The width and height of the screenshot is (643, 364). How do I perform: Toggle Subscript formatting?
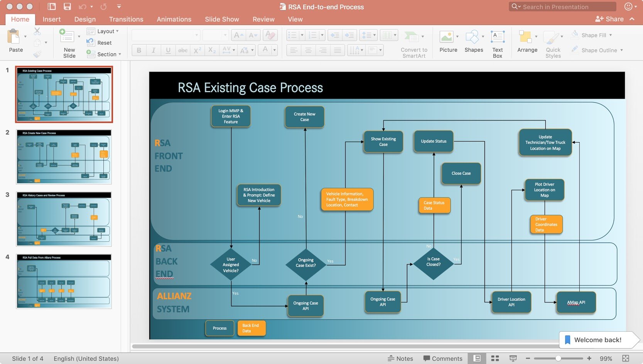tap(212, 50)
